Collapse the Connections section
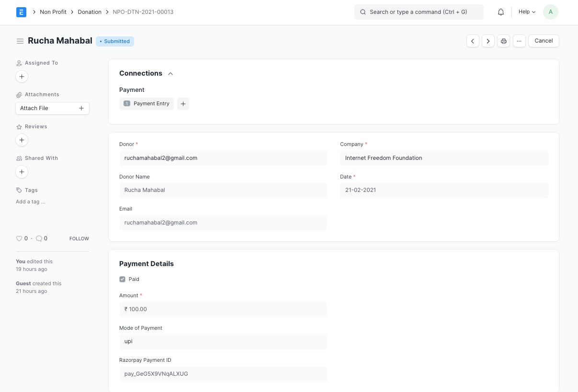578x392 pixels. 170,74
